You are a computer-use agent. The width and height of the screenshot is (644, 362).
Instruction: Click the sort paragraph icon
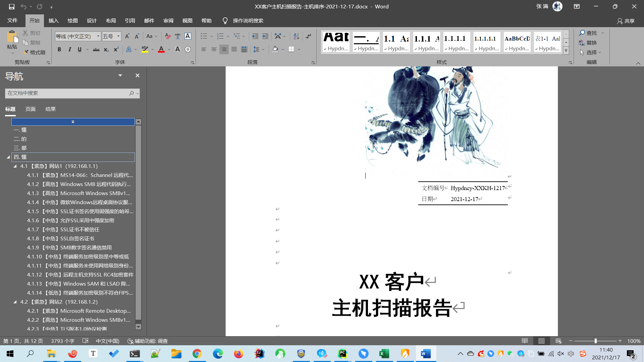(x=296, y=36)
